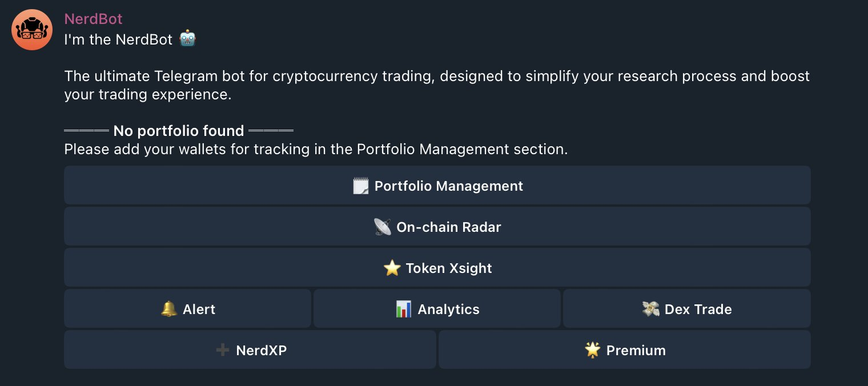Click the notepad icon on Portfolio Management
The image size is (868, 386).
[361, 186]
